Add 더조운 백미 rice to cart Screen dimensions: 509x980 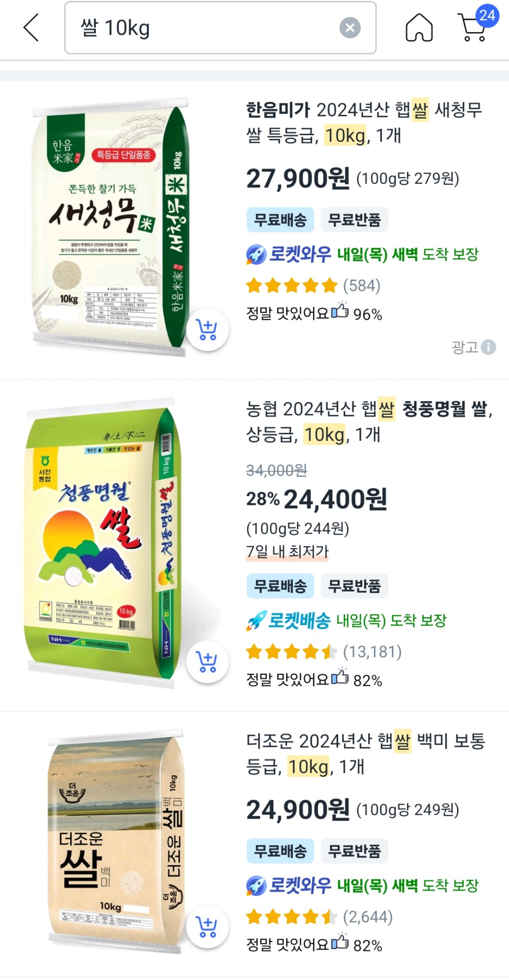click(x=207, y=927)
